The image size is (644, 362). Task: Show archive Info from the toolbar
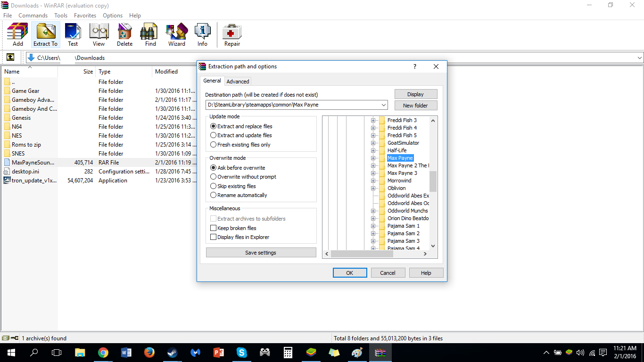202,34
